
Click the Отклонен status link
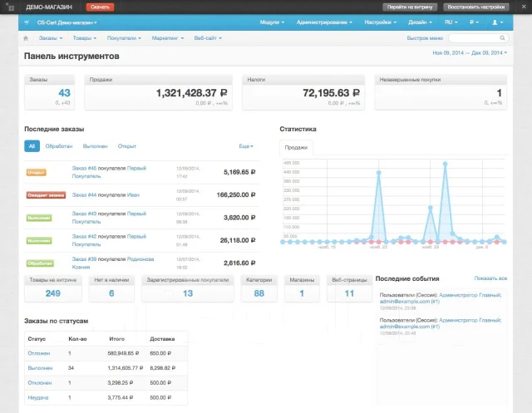(40, 383)
